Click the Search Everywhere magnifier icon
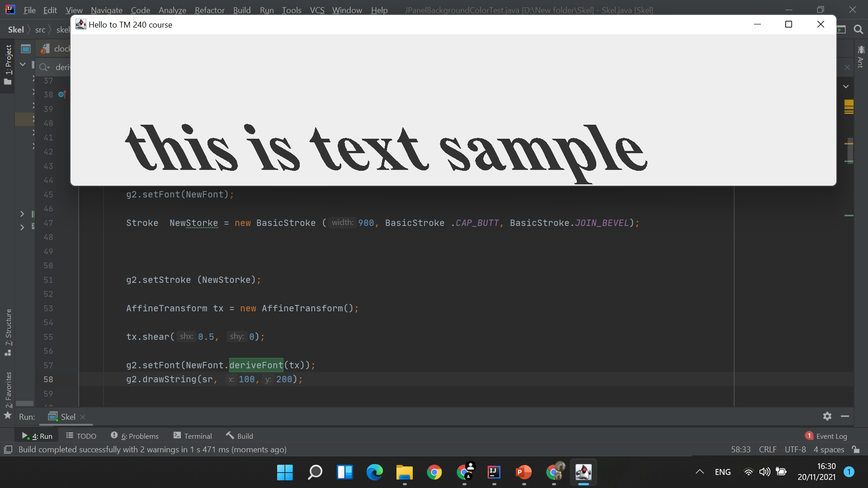The height and width of the screenshot is (488, 868). tap(859, 30)
